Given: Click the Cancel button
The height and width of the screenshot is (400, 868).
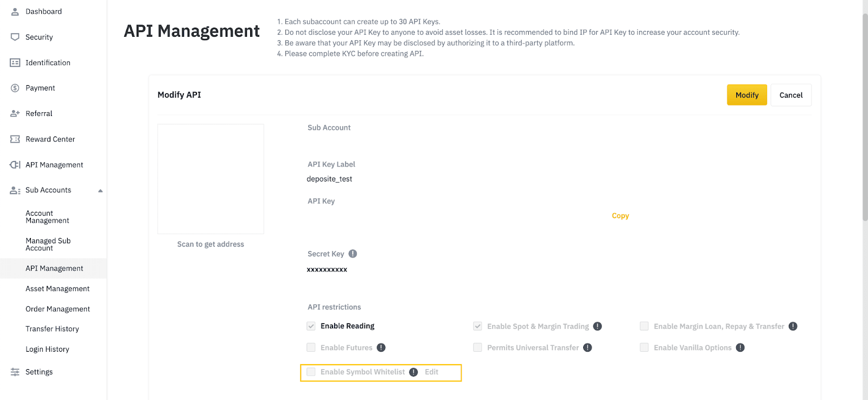Looking at the screenshot, I should click(791, 95).
